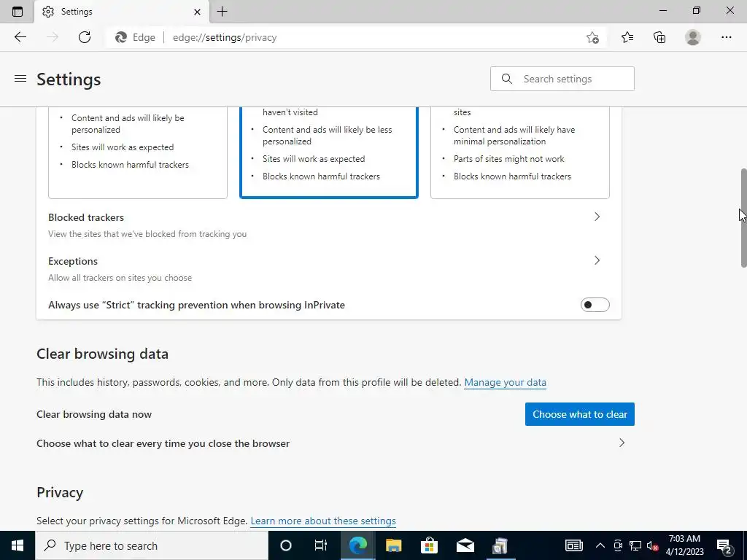Image resolution: width=747 pixels, height=560 pixels.
Task: Click the magnifier icon in Search settings
Action: (507, 79)
